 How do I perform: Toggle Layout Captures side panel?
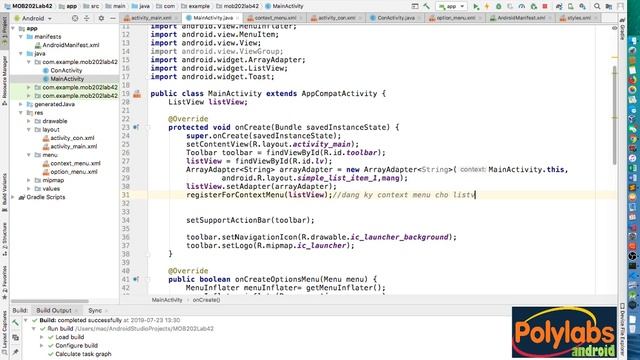(x=4, y=332)
